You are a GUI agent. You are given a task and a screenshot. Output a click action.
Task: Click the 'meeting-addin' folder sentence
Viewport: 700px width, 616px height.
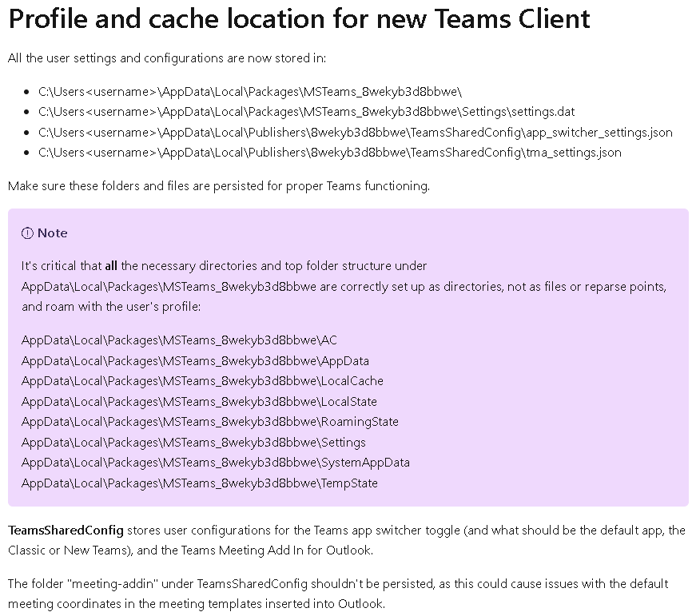tap(338, 594)
